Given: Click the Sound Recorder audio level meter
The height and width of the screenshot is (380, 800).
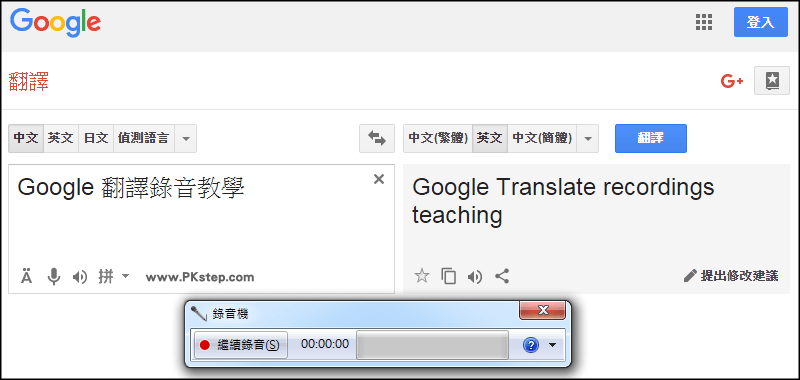Looking at the screenshot, I should point(433,345).
